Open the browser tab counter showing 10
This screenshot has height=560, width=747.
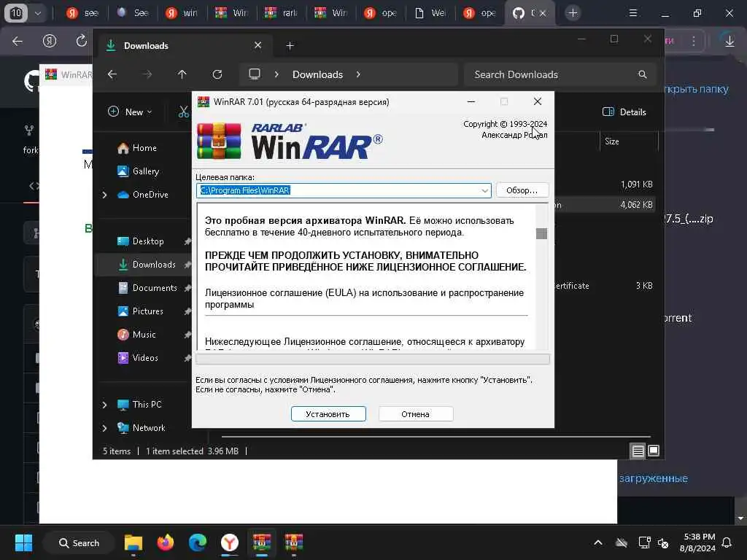click(16, 13)
